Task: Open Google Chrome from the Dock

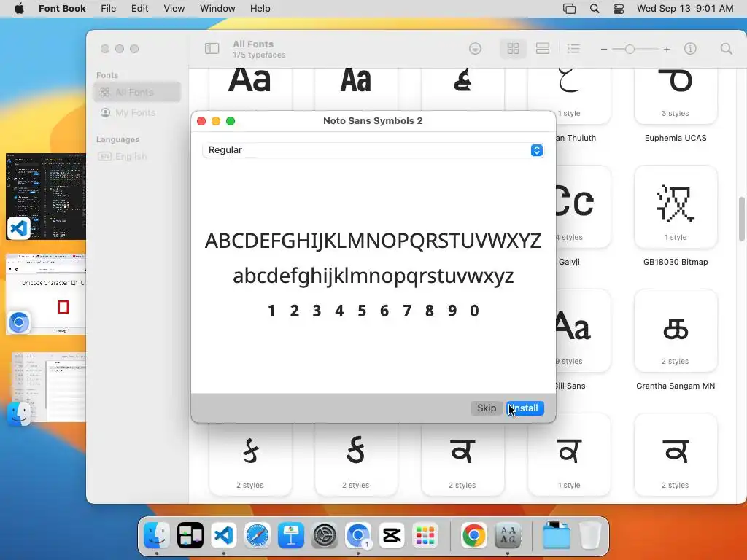Action: coord(473,535)
